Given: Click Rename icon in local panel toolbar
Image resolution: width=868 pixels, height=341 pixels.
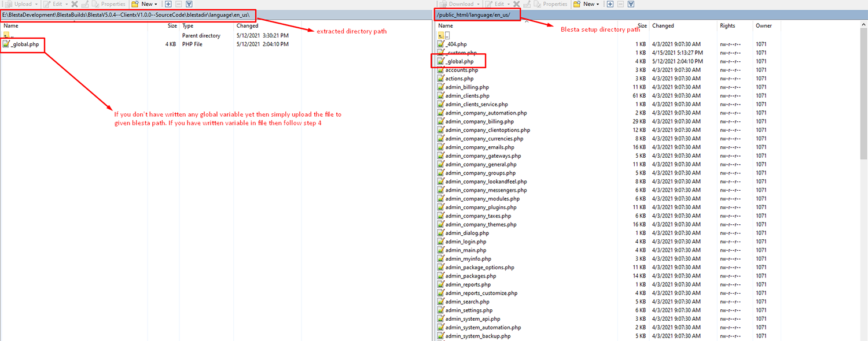Looking at the screenshot, I should (x=84, y=4).
